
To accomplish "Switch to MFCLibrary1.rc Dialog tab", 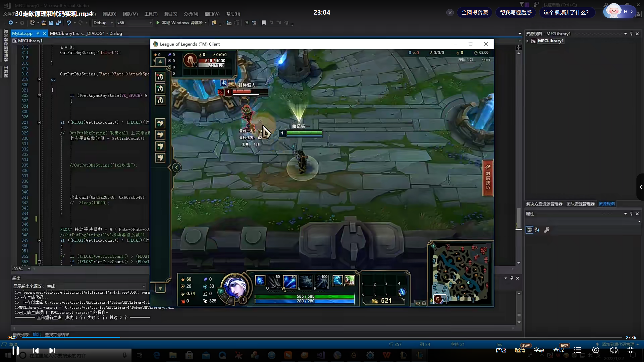I will [86, 33].
